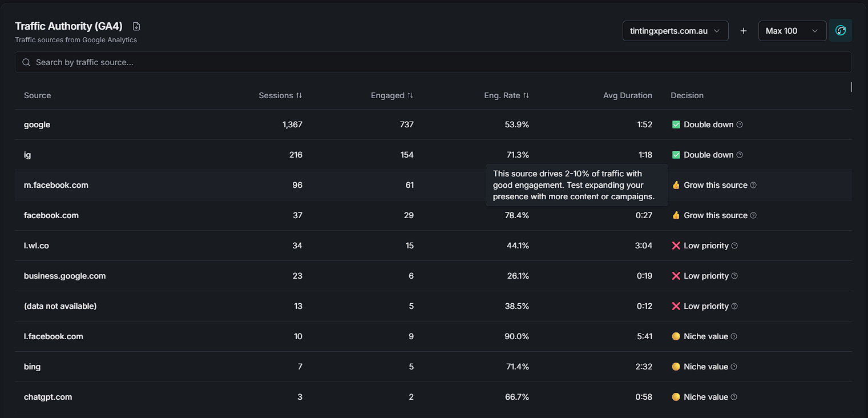Open the info icon beside google's Double down
Image resolution: width=868 pixels, height=418 pixels.
pyautogui.click(x=740, y=124)
